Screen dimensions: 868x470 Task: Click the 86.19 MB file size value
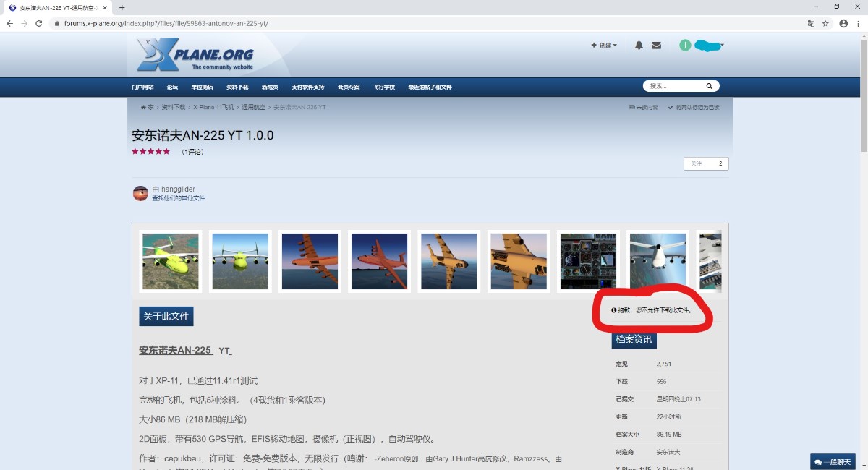click(669, 435)
